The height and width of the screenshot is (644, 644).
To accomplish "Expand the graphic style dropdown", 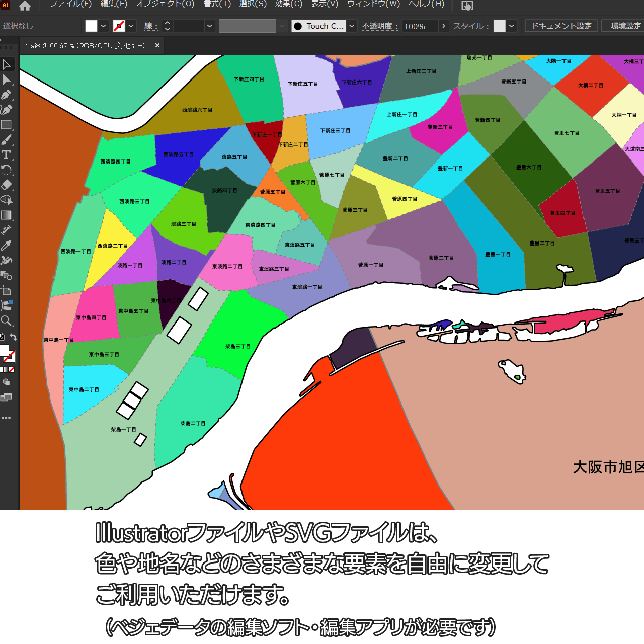I will (512, 26).
